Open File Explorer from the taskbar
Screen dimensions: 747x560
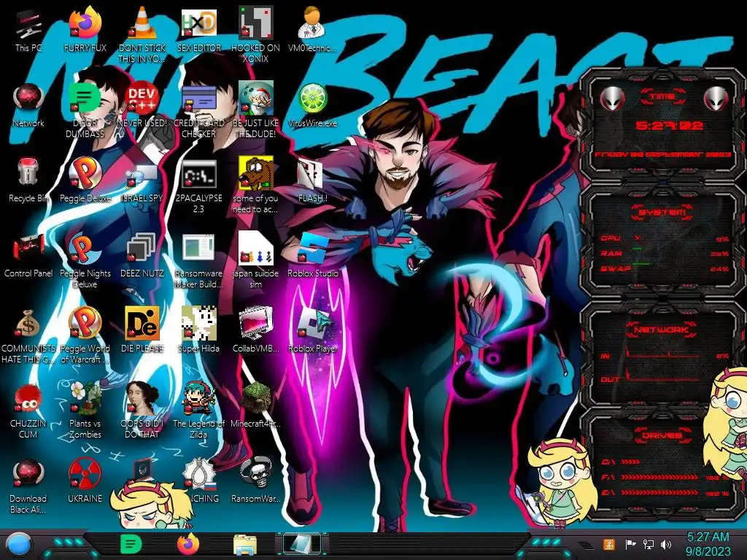pyautogui.click(x=245, y=545)
